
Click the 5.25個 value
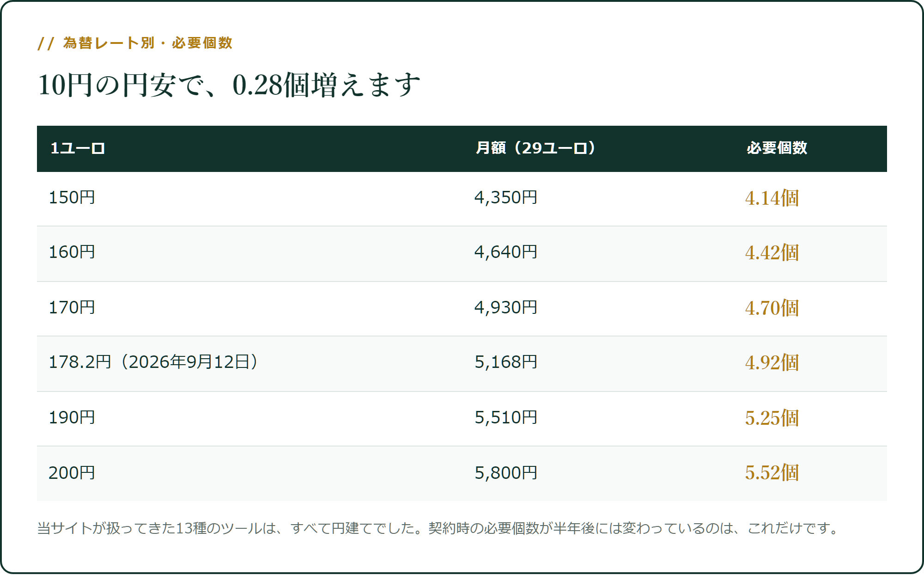(x=772, y=418)
